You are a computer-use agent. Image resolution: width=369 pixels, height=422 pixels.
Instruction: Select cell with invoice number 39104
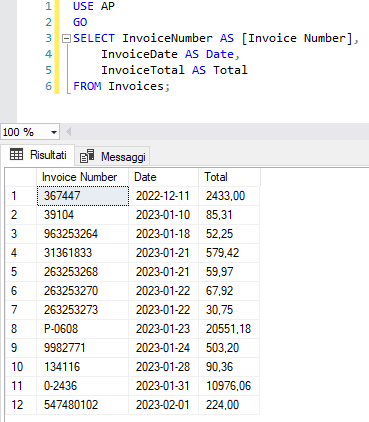click(83, 215)
